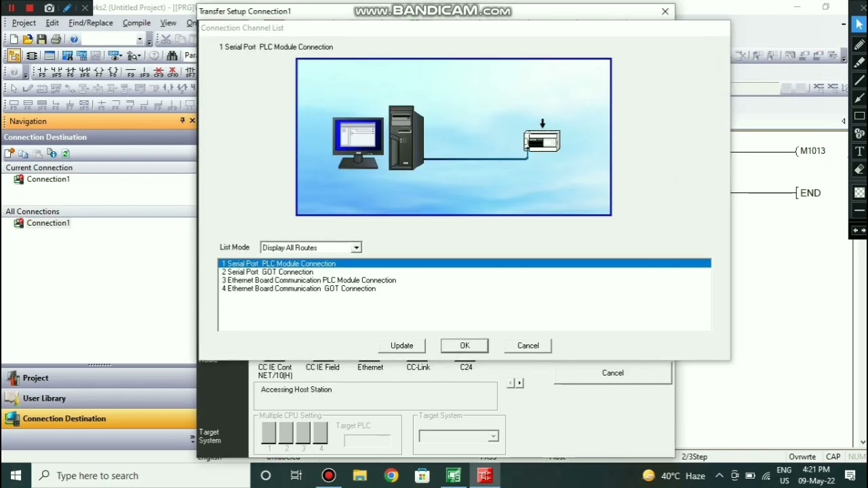Open the Find/Replace menu
The height and width of the screenshot is (488, 868).
point(90,23)
